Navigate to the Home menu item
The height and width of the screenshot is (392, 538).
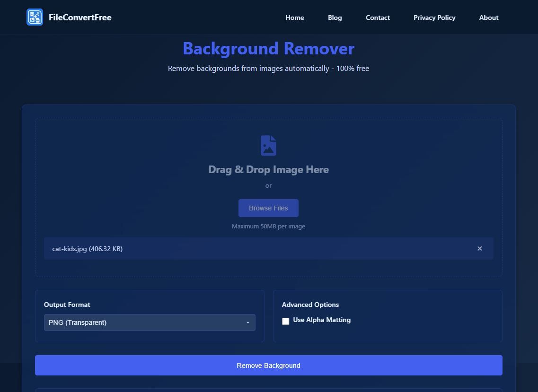294,17
